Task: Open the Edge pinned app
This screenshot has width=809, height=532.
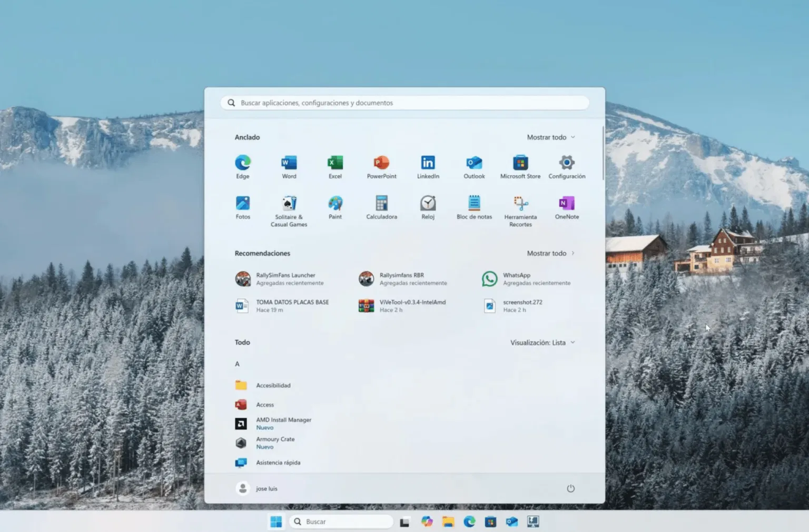Action: (x=243, y=167)
